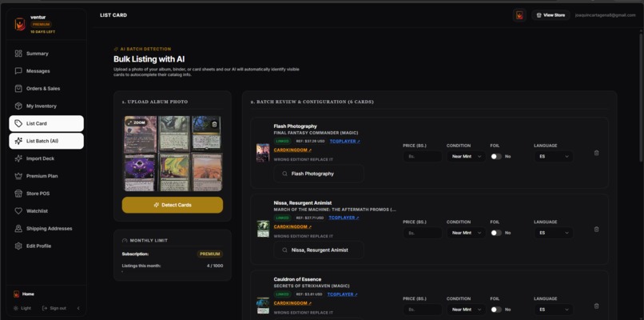The width and height of the screenshot is (644, 320).
Task: Zoom the uploaded album photo
Action: point(137,122)
